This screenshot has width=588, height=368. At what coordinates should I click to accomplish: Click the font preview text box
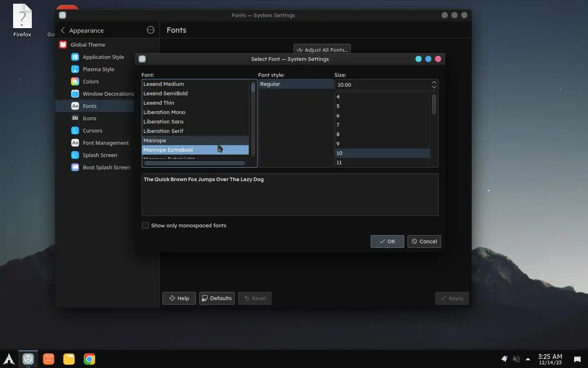[290, 195]
